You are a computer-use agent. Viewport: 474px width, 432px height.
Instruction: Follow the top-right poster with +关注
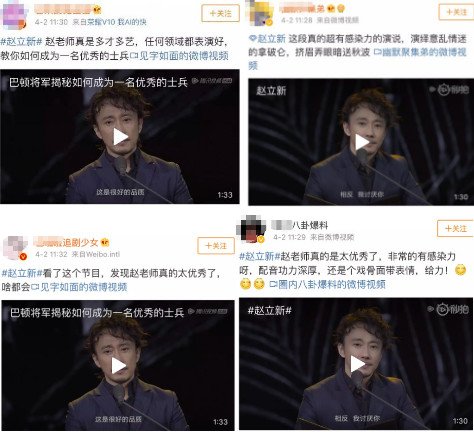(456, 12)
